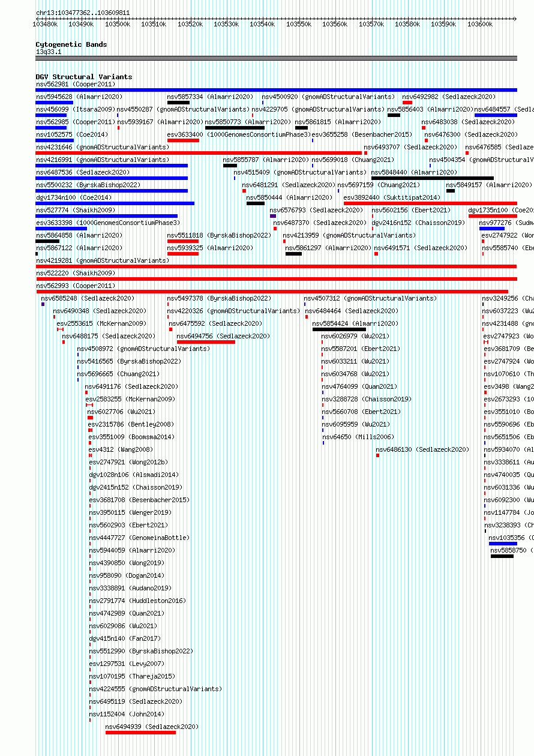534x756 pixels.
Task: Open nsv6585248 (Sedlazeck2020) variant
Action: [x=88, y=298]
